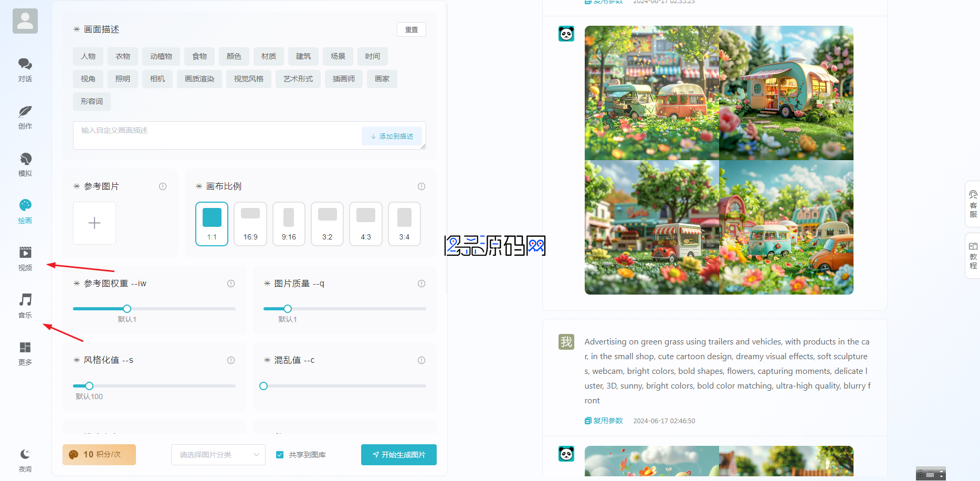This screenshot has height=481, width=980.
Task: Click the 10 积分/次 credits badge
Action: click(x=99, y=455)
